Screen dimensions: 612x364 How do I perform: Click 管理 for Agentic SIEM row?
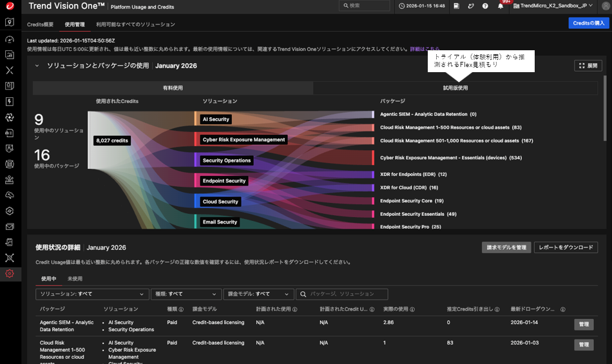tap(584, 324)
